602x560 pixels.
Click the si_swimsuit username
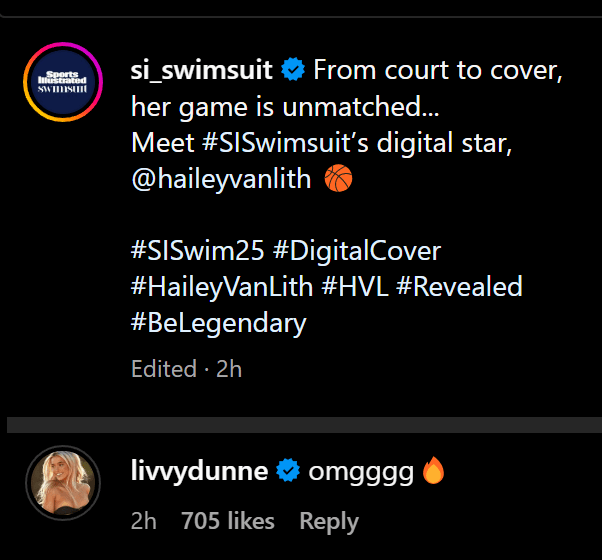pos(202,71)
